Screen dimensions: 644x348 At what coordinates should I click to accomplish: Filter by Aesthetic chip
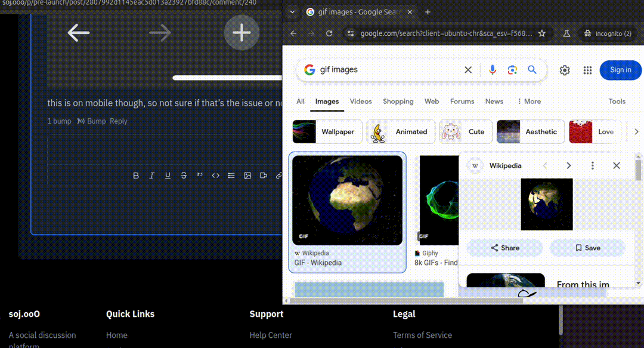click(530, 132)
